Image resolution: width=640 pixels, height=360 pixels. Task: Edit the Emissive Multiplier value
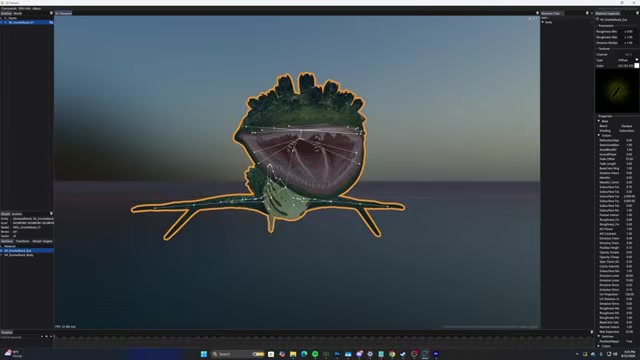(629, 43)
